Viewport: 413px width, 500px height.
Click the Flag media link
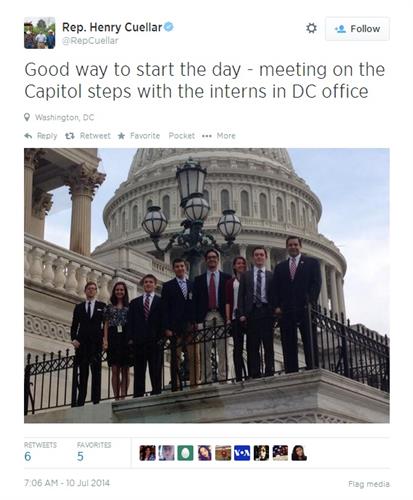[369, 484]
